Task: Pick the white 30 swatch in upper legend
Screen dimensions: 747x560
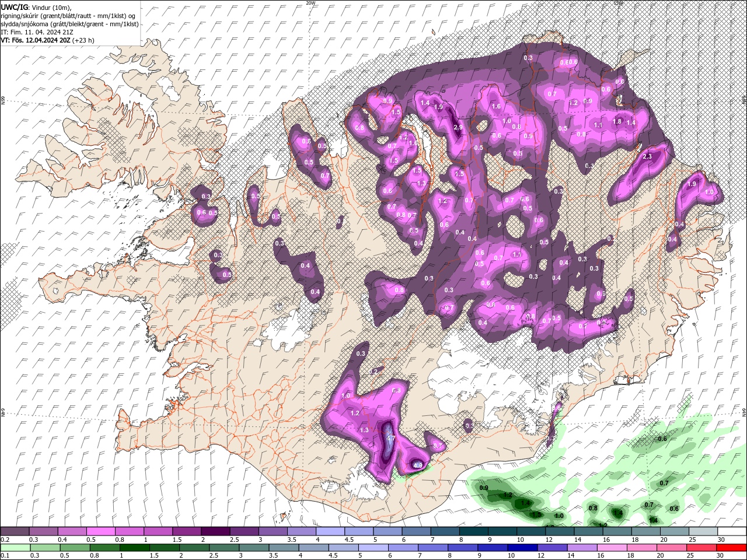Action: click(732, 531)
